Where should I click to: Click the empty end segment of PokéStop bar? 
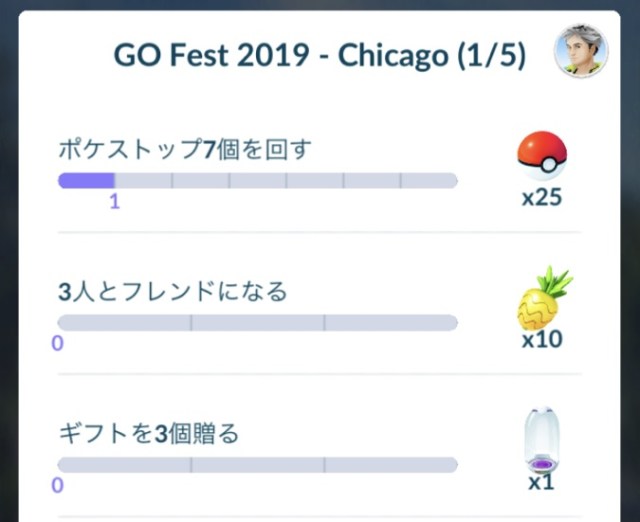429,181
